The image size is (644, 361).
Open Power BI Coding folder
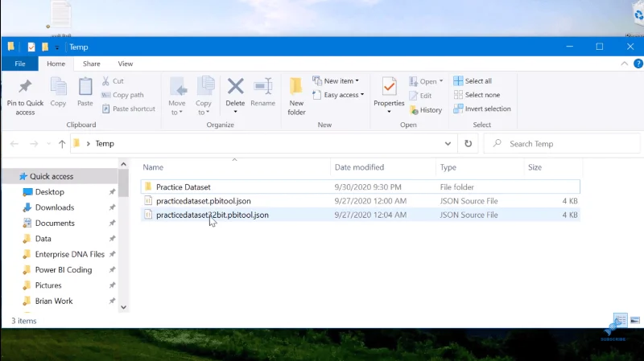pos(64,270)
